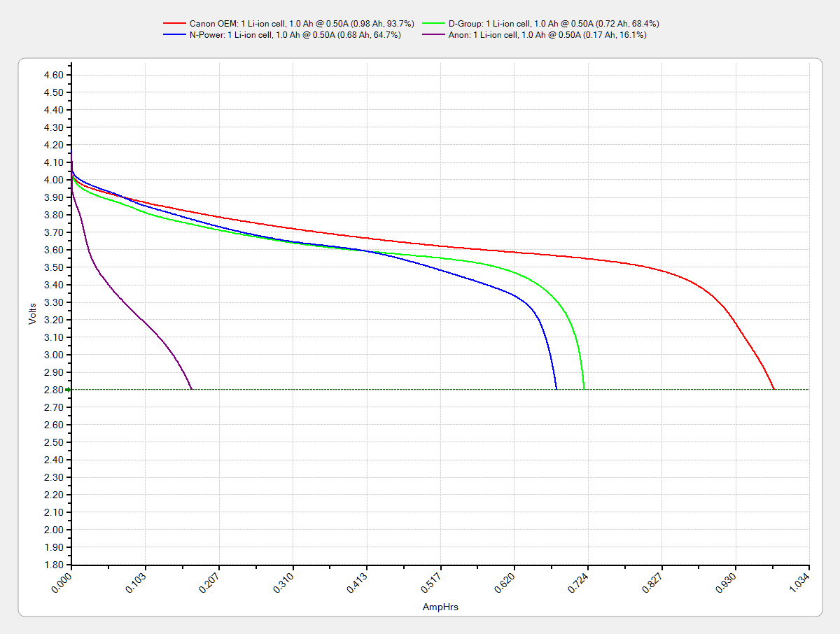Click the red Canon OEM legend line swatch

(175, 24)
